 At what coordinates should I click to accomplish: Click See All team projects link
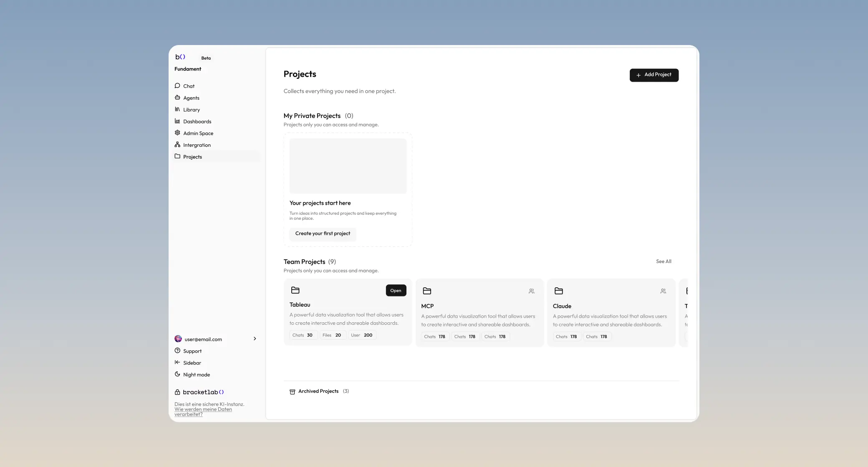[664, 261]
